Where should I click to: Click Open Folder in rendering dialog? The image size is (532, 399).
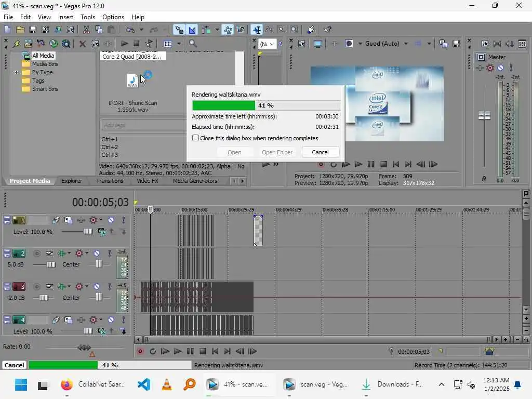[277, 152]
